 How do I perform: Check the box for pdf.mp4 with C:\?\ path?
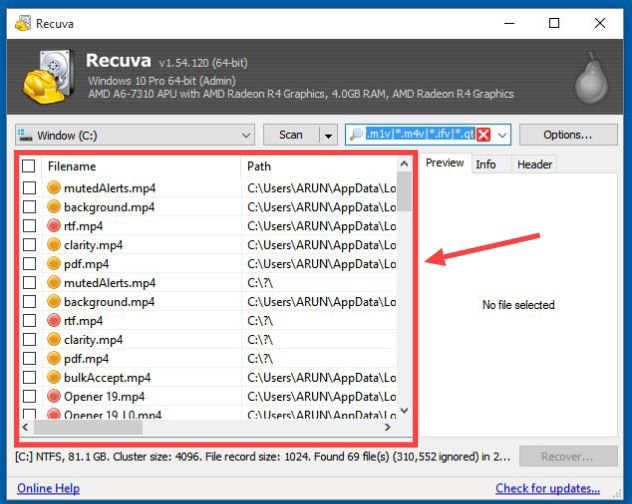tap(29, 358)
